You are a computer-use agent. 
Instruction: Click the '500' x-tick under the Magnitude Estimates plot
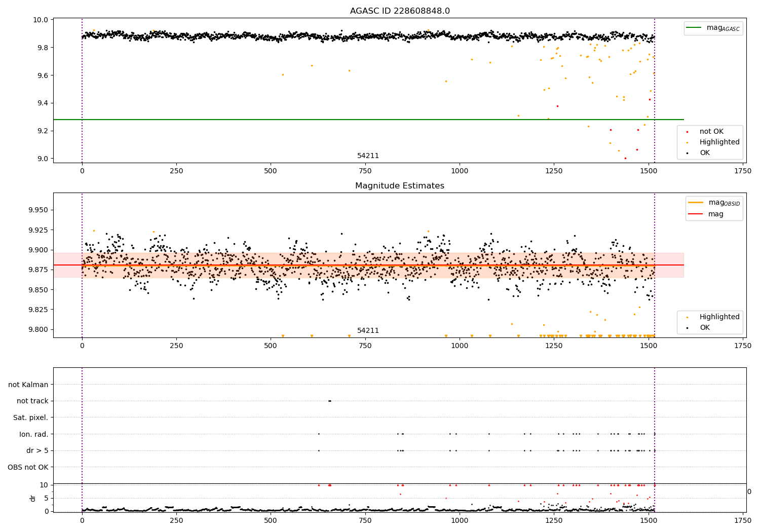click(271, 346)
